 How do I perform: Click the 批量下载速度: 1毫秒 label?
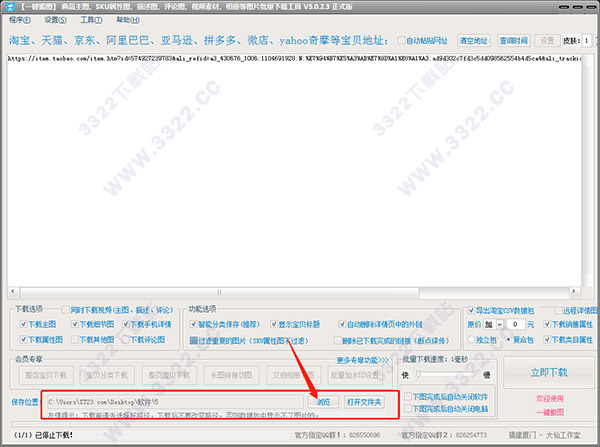(435, 359)
